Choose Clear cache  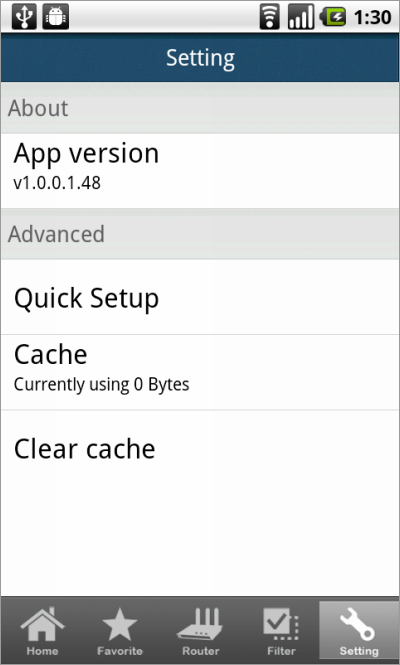point(200,448)
